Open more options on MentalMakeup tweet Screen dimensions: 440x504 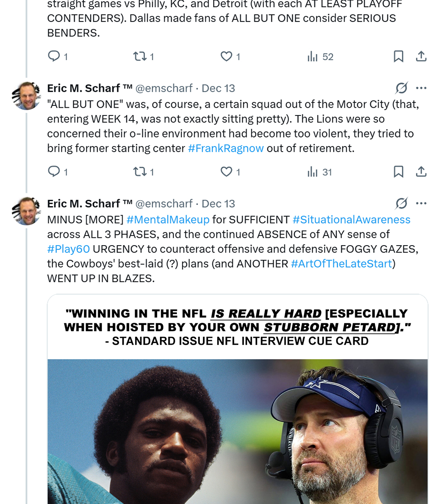[x=421, y=203]
